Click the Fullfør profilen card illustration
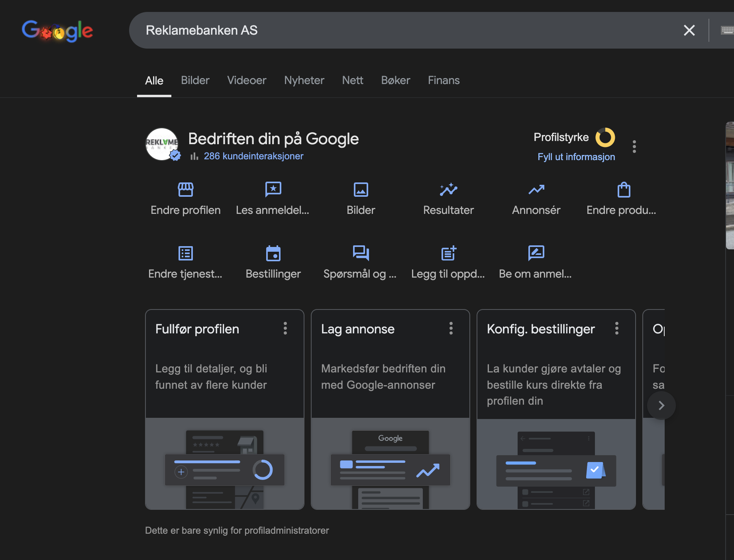 coord(225,464)
